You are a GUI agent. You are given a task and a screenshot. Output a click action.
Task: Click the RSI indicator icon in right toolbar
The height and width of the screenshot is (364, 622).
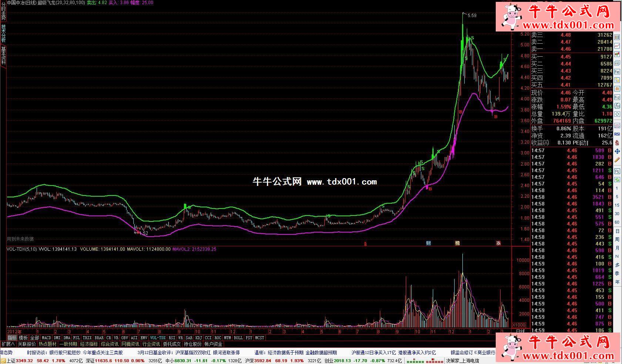pos(617,134)
